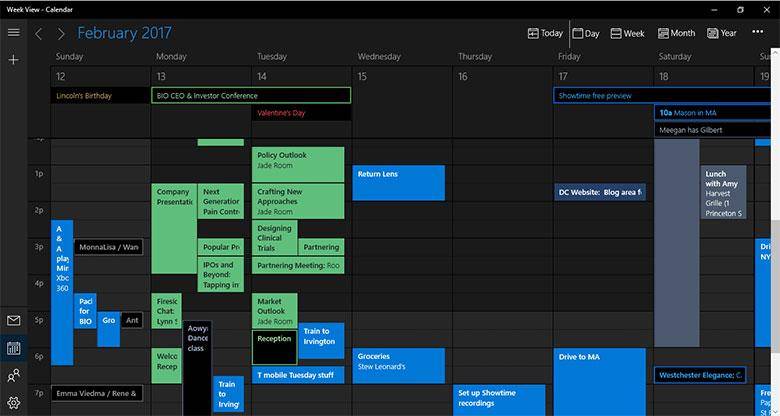Viewport: 780px width, 416px height.
Task: Open the Return Lens event
Action: 399,183
